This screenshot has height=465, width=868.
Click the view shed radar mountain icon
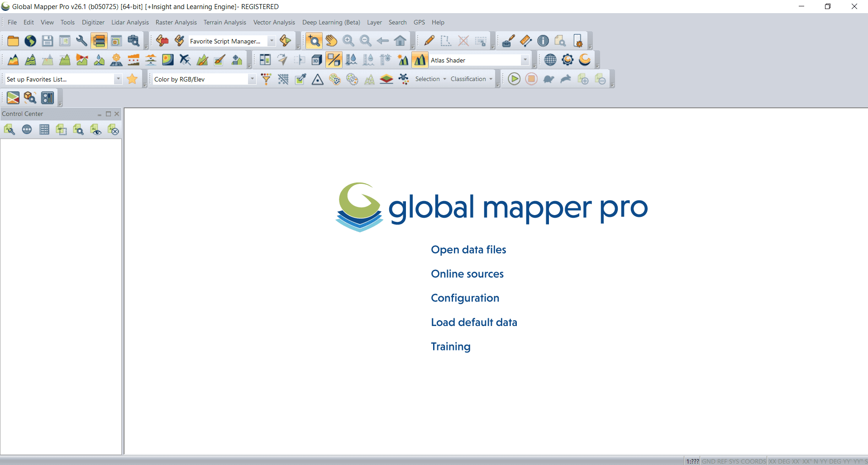point(82,60)
